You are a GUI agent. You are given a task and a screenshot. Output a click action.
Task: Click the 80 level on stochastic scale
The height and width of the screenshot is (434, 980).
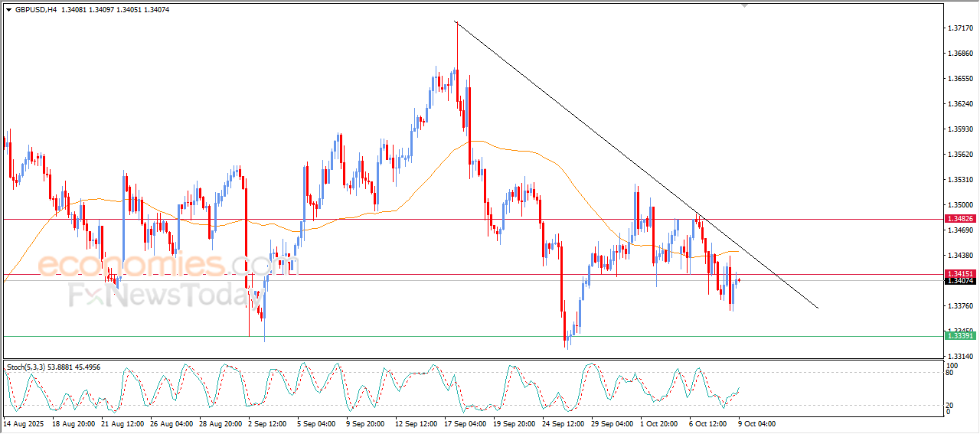949,374
